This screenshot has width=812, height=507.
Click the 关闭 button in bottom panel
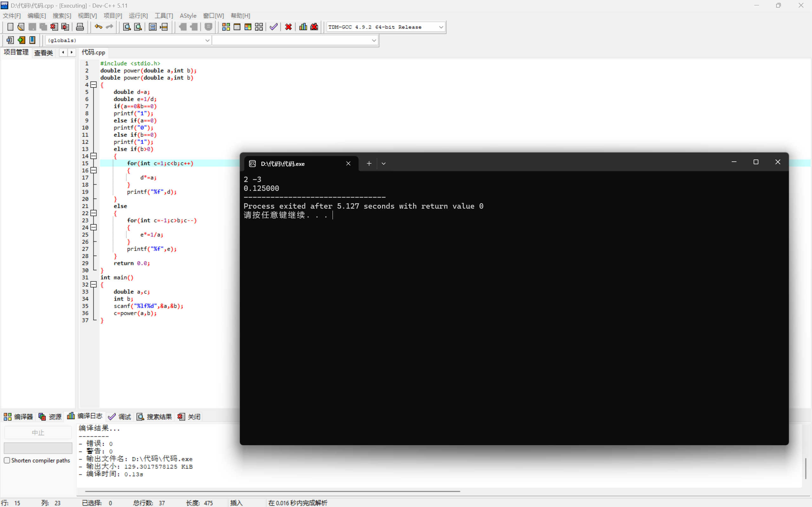[189, 416]
